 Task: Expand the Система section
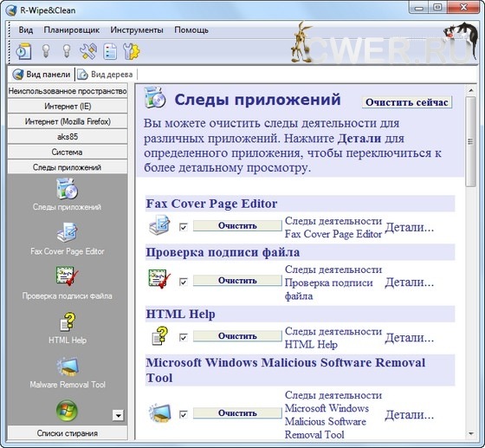[68, 152]
